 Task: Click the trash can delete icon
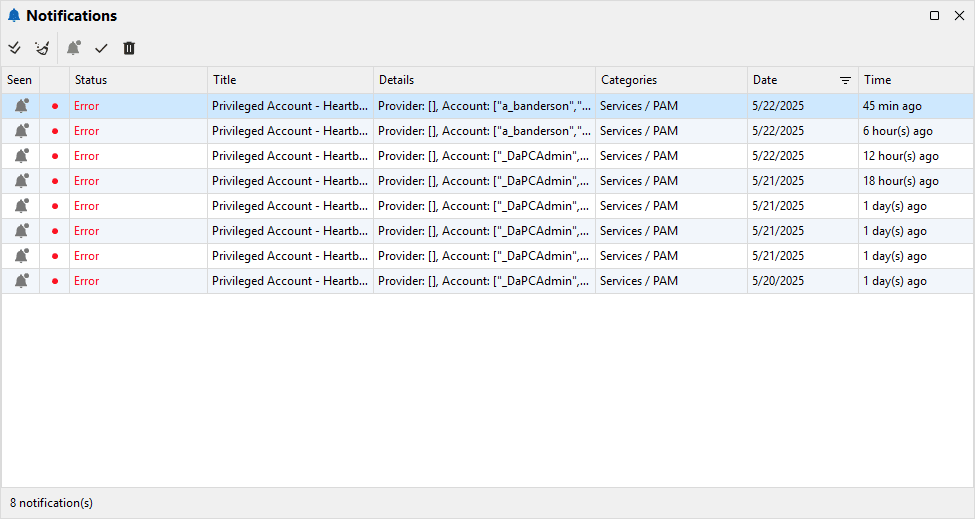click(129, 48)
